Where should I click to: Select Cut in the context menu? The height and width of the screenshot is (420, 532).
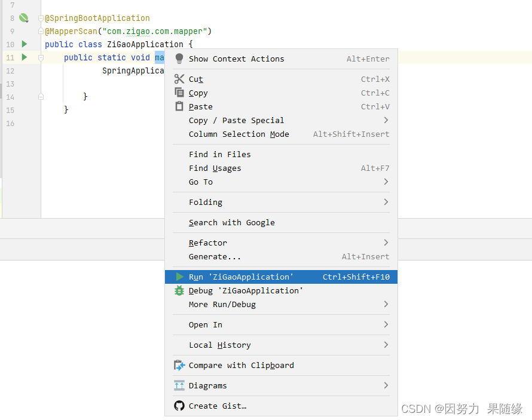point(281,79)
